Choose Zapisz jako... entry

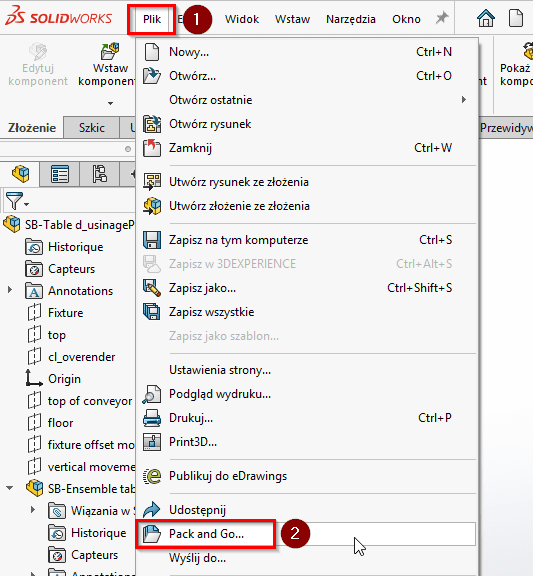307,288
